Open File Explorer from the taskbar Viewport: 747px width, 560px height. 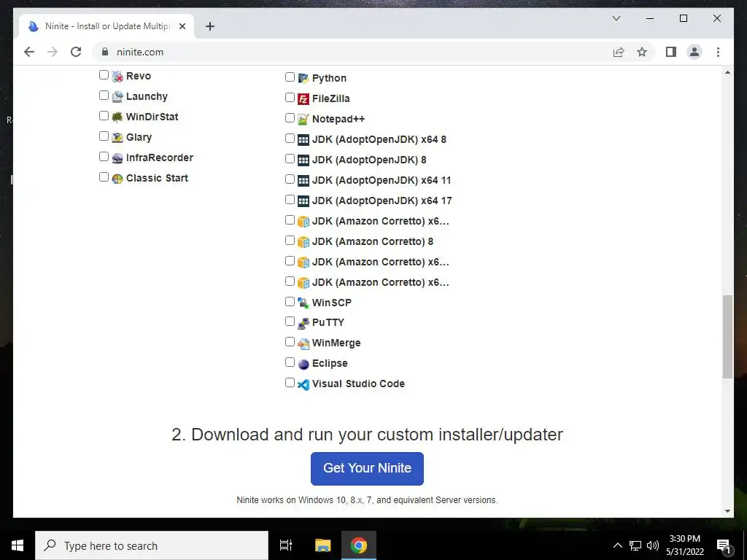322,545
